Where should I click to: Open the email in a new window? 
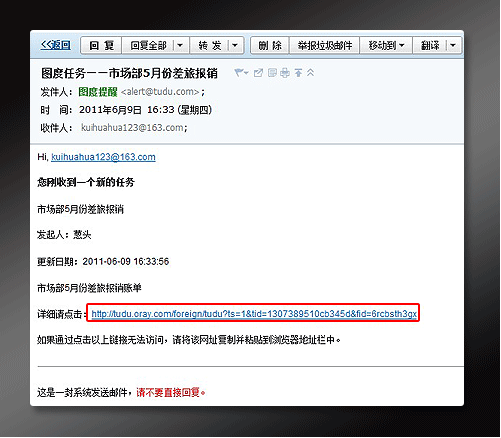tap(258, 73)
